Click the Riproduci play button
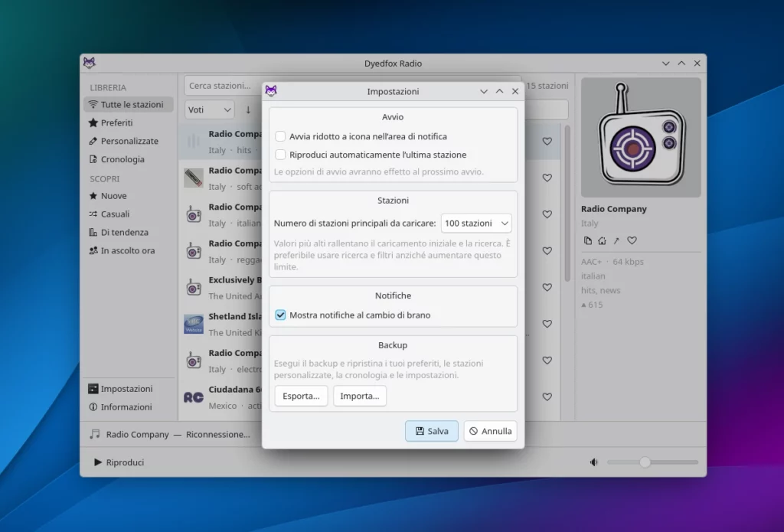The width and height of the screenshot is (784, 532). click(119, 462)
